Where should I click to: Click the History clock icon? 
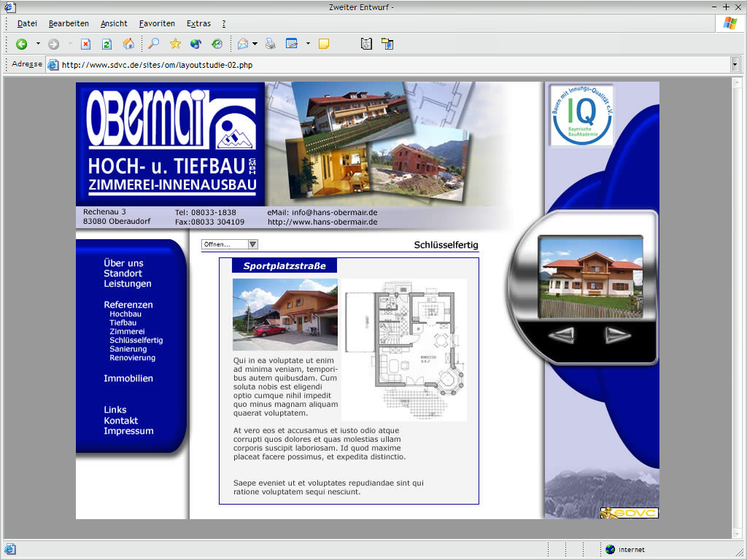[217, 44]
